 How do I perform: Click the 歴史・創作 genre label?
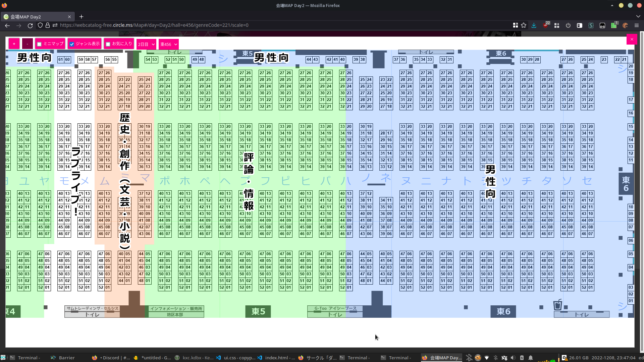[124, 181]
